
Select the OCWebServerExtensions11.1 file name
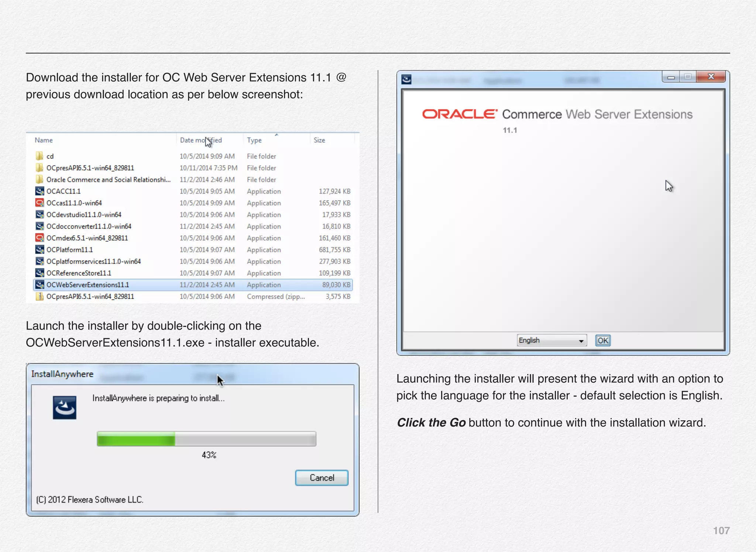click(x=88, y=285)
